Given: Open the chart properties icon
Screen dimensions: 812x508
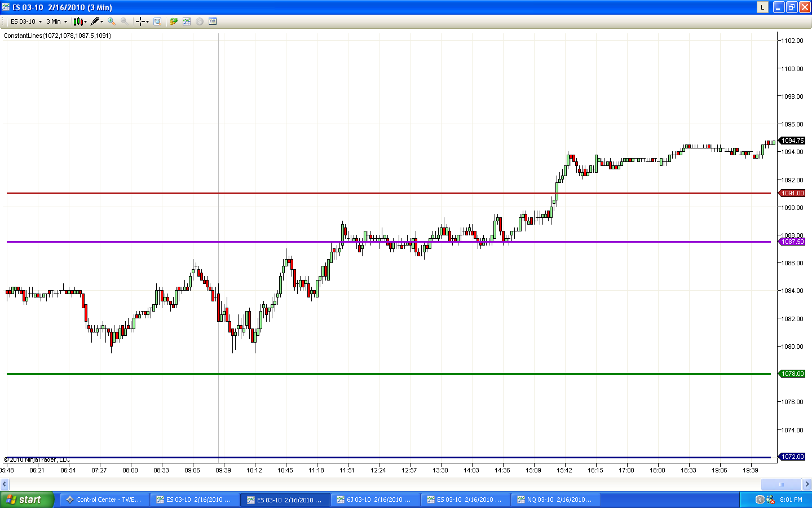Looking at the screenshot, I should tap(213, 21).
